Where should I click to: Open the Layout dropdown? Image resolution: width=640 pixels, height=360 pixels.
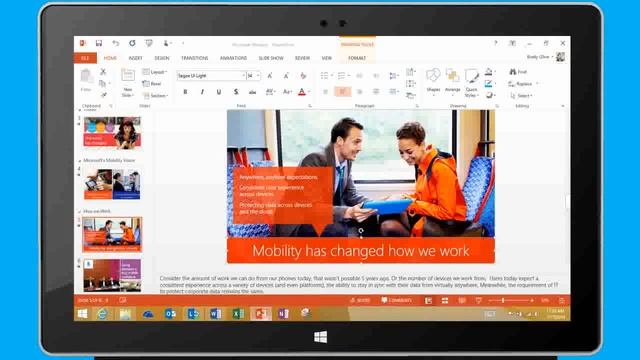(155, 72)
